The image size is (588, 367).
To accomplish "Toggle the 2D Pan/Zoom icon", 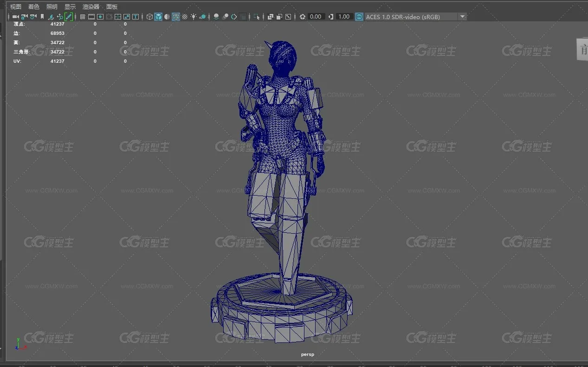I will 60,17.
